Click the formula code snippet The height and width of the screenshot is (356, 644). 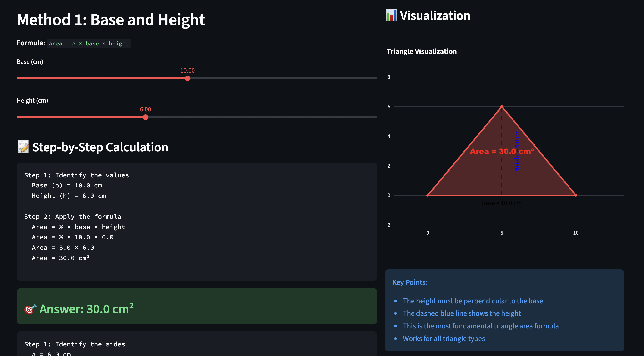[x=89, y=43]
